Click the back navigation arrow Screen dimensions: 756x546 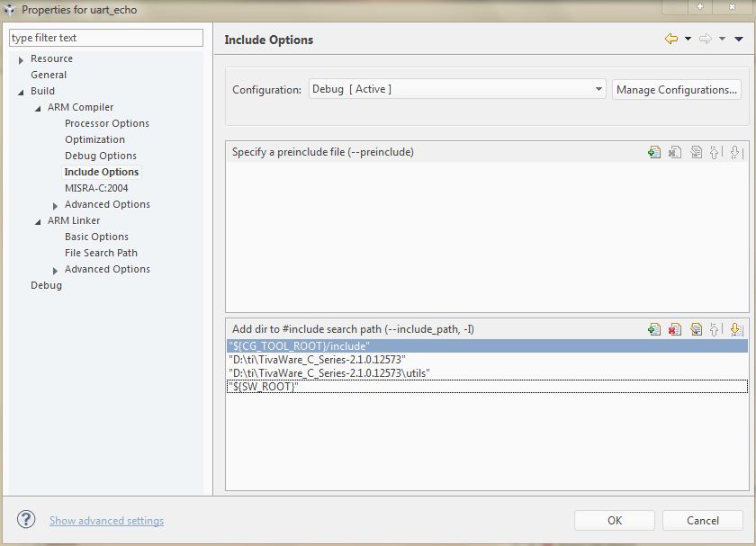coord(670,39)
